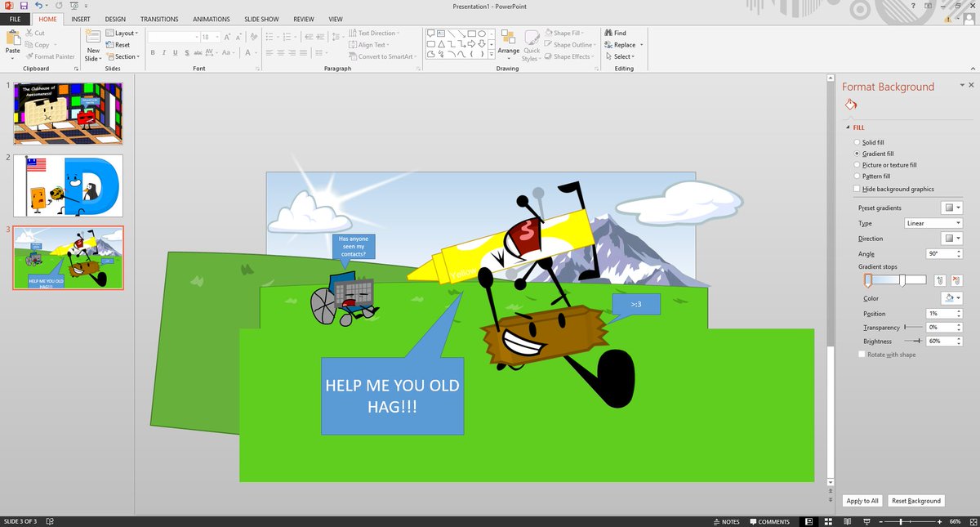Click the Apply to All button
Image resolution: width=980 pixels, height=527 pixels.
862,501
